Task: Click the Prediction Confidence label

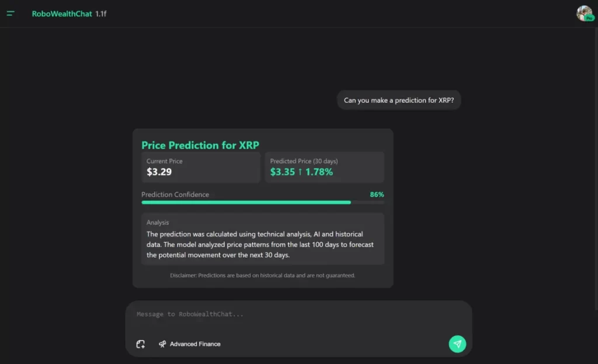Action: (x=175, y=194)
